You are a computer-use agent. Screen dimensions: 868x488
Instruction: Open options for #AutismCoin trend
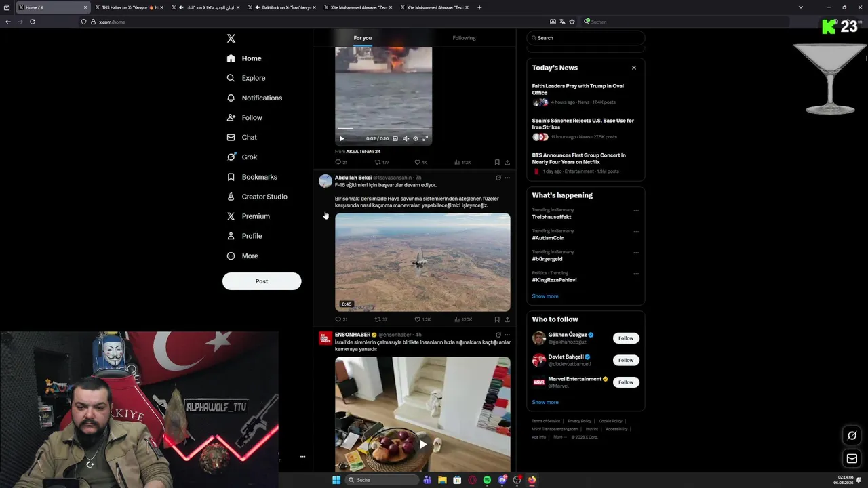pos(636,232)
